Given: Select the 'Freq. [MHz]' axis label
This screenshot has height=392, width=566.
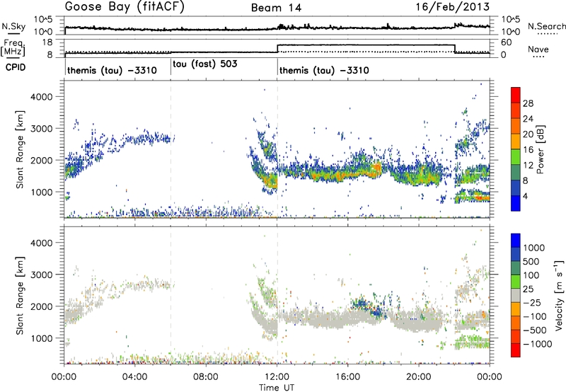Looking at the screenshot, I should pyautogui.click(x=13, y=48).
